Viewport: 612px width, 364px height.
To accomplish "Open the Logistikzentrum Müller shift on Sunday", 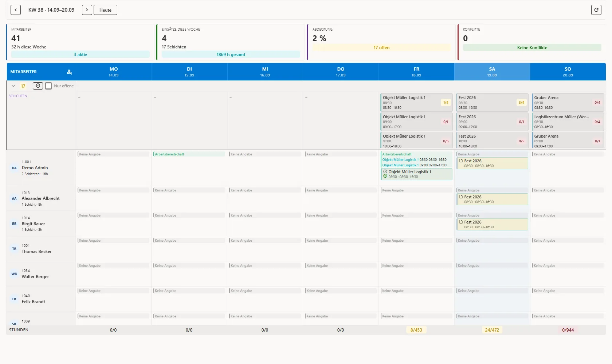I will click(x=568, y=122).
